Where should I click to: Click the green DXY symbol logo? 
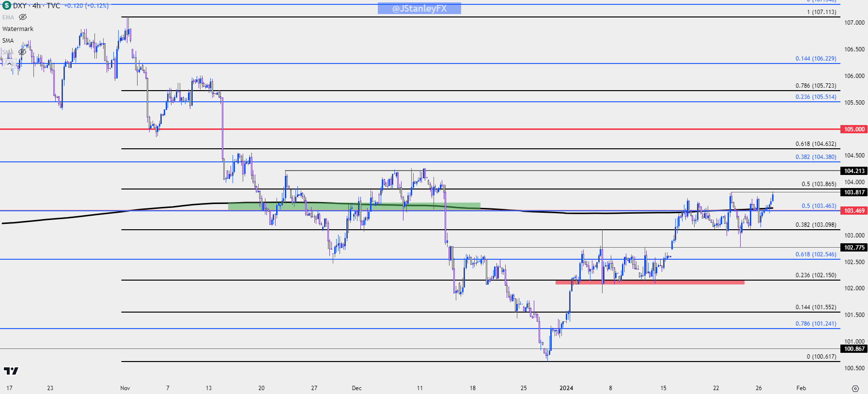pos(6,5)
